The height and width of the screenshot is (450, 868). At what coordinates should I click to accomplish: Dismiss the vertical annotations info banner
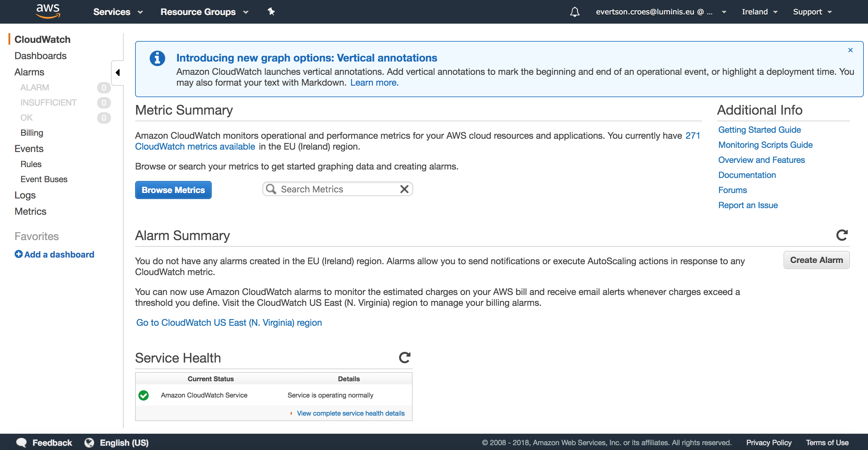click(850, 50)
